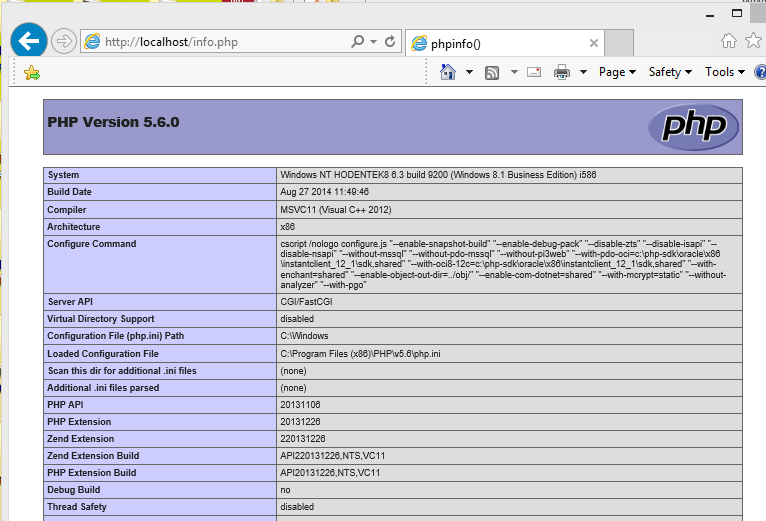The width and height of the screenshot is (766, 521).
Task: Go back with the blue Back arrow
Action: click(29, 41)
